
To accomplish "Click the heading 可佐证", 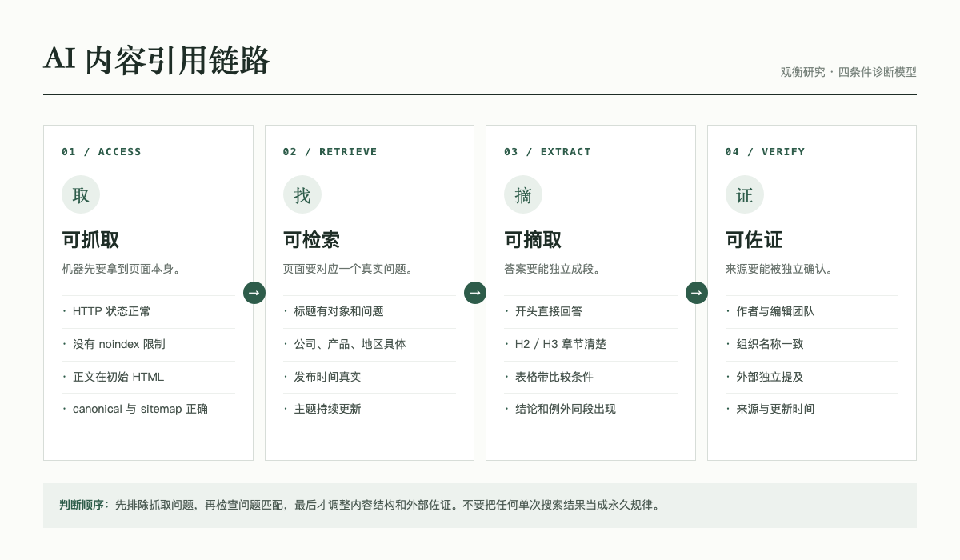I will 754,240.
